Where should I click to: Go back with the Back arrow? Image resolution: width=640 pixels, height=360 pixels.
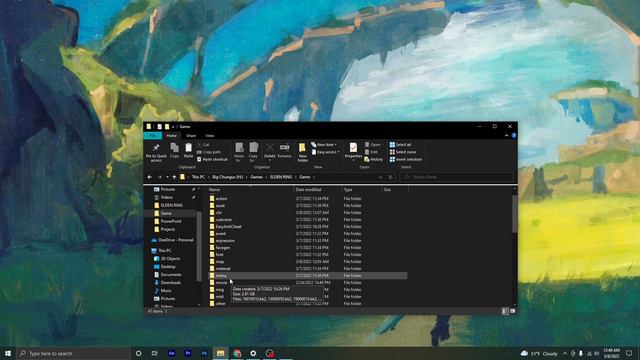[x=149, y=177]
